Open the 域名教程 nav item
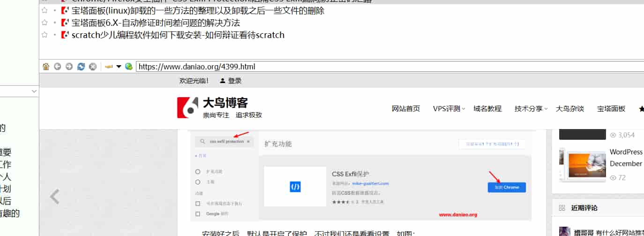This screenshot has height=236, width=644. click(x=487, y=108)
